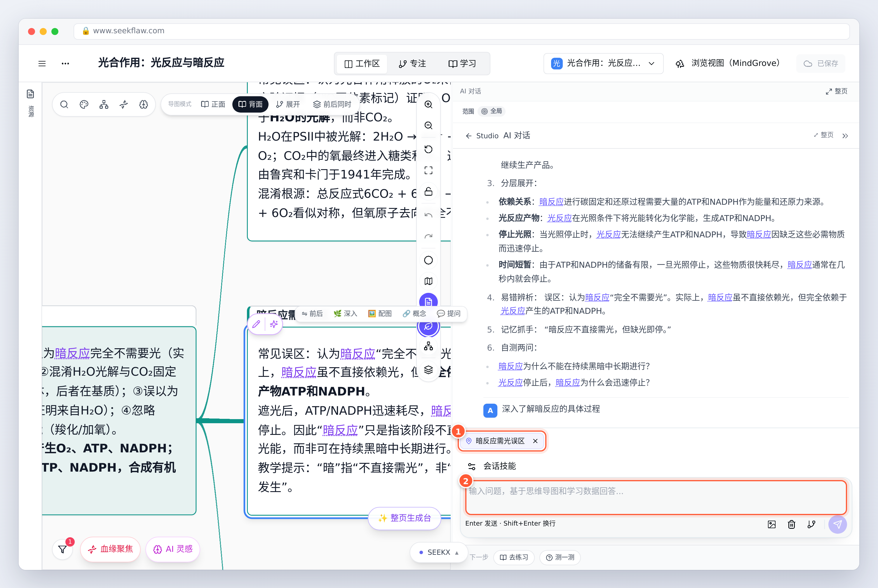Click the AI sparkle icon beside pencil
The height and width of the screenshot is (588, 878).
tap(274, 324)
